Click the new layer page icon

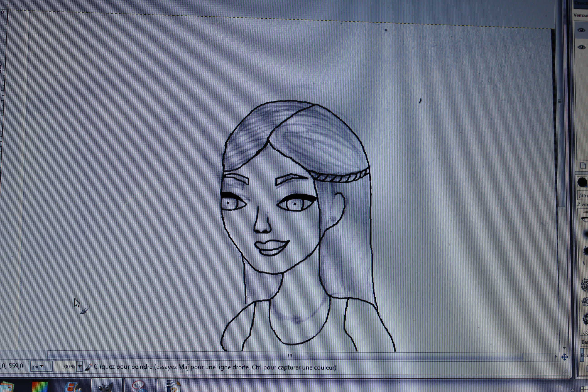click(x=583, y=166)
